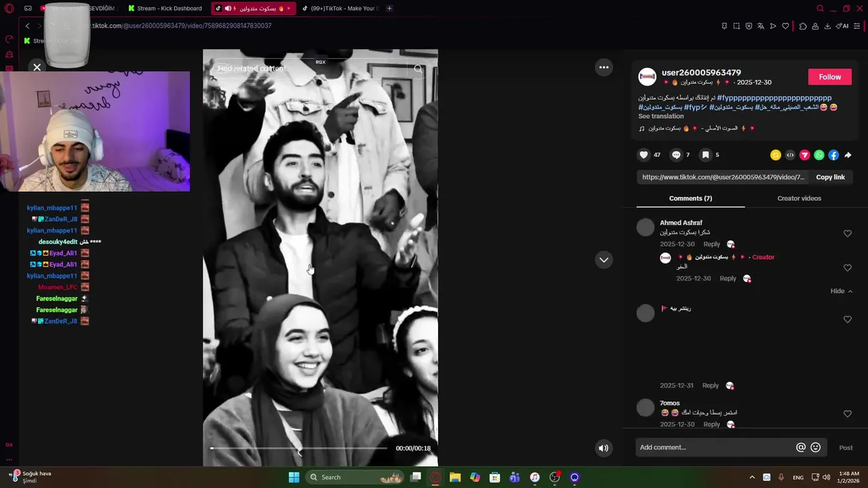868x488 pixels.
Task: Open Opera tab search magnifier
Action: (820, 8)
